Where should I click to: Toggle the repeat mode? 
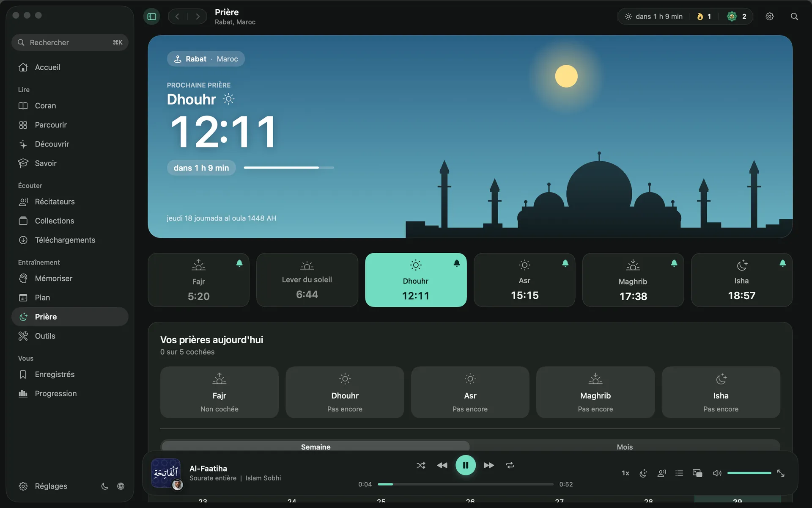tap(510, 465)
